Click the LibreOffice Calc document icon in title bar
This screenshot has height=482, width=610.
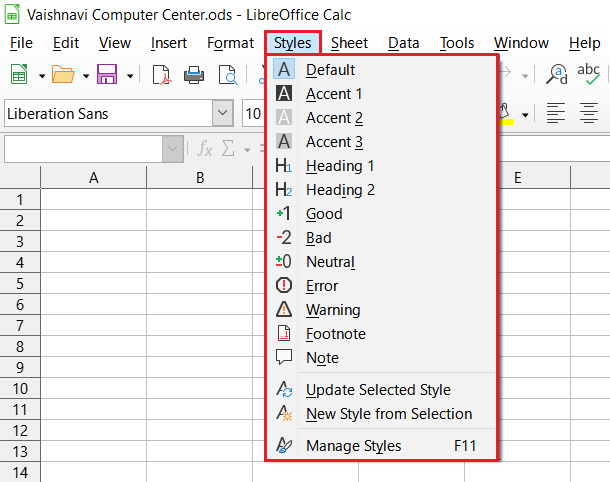12,14
